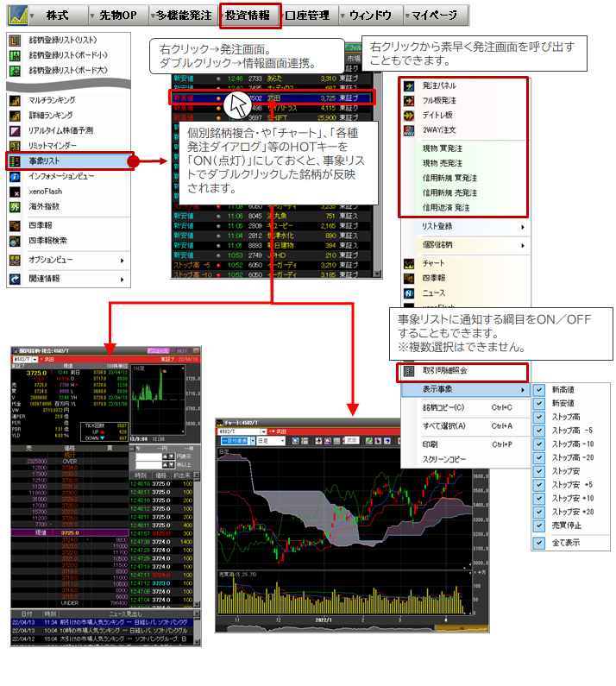The width and height of the screenshot is (616, 686).
Task: Open 四季報 from the right-click menu
Action: click(x=464, y=278)
